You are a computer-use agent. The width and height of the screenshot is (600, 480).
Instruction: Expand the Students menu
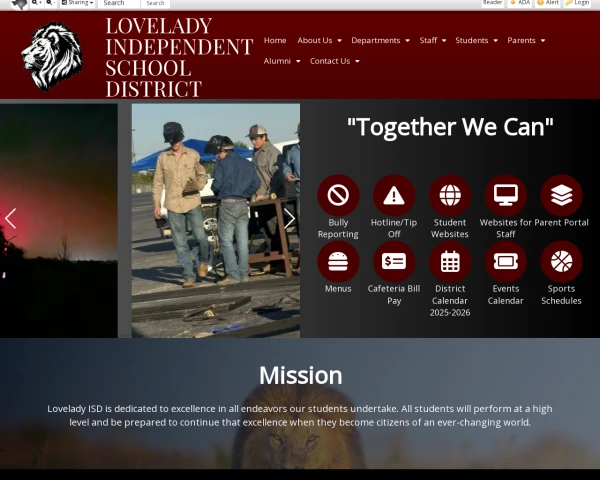476,40
